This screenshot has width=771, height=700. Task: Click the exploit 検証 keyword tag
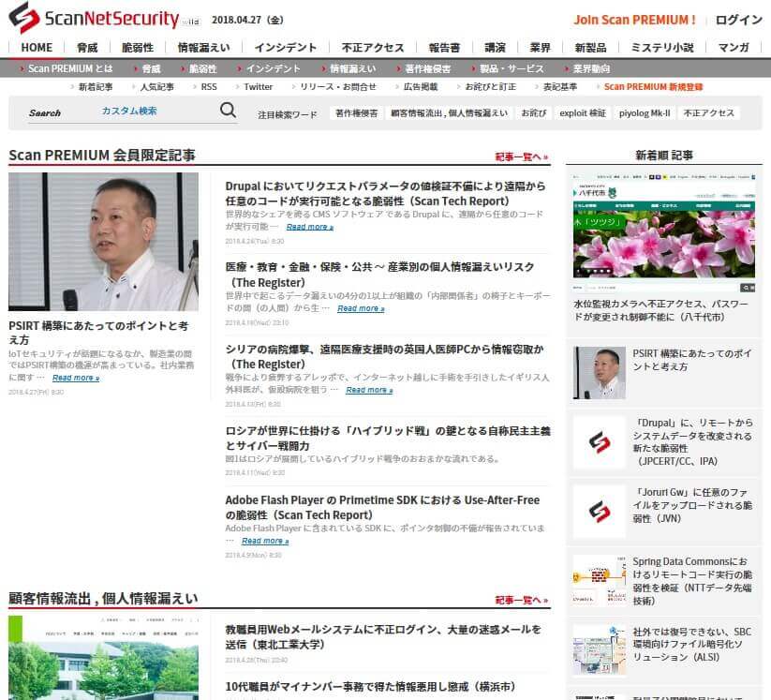click(x=583, y=113)
